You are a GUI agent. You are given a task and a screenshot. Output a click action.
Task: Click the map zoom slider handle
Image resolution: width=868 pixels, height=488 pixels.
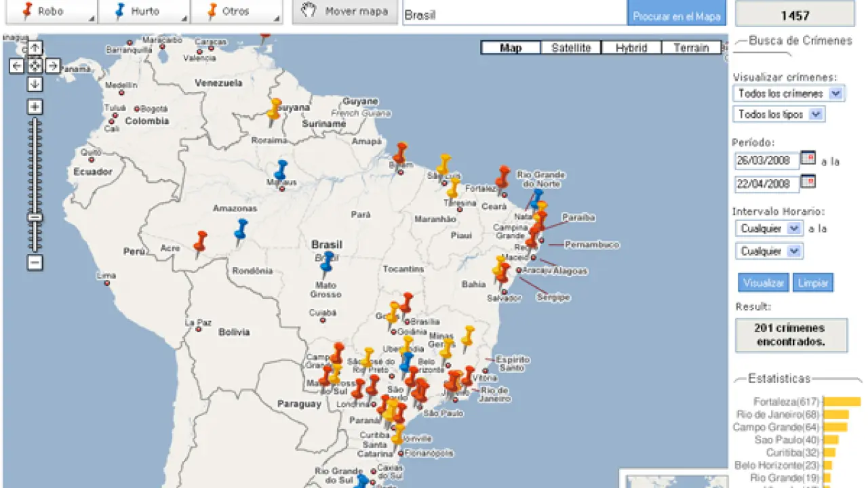(x=35, y=217)
